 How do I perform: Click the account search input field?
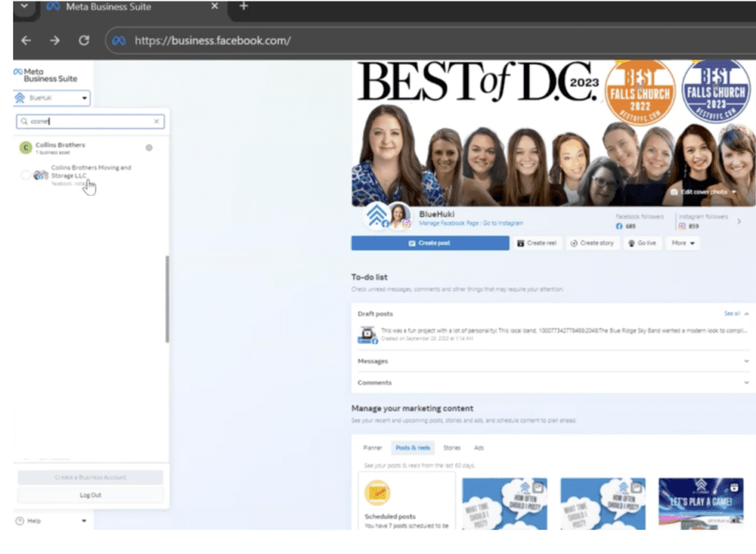[x=85, y=122]
